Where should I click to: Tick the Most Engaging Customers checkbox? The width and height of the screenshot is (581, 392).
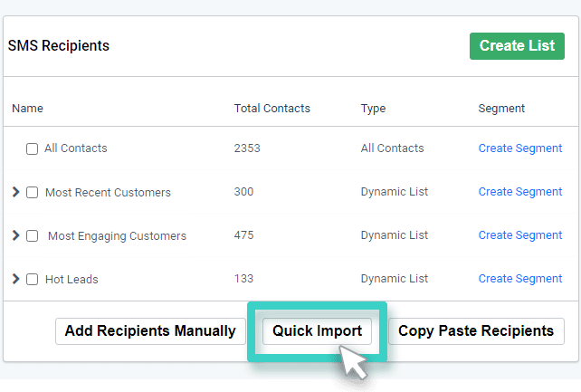point(32,235)
